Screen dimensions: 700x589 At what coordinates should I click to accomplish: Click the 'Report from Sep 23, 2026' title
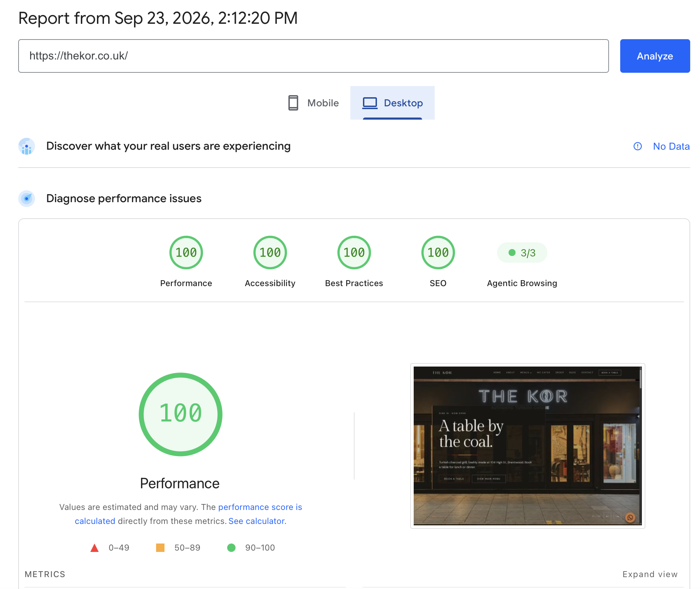(158, 18)
